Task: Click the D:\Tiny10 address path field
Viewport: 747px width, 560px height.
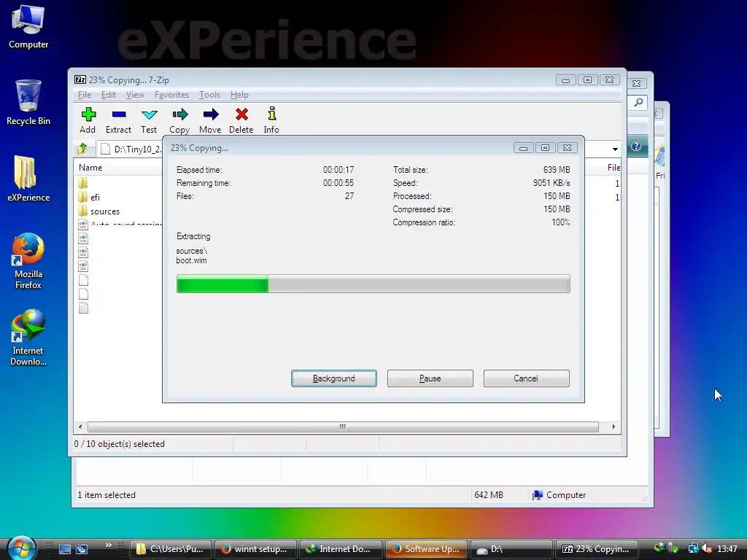Action: point(131,149)
